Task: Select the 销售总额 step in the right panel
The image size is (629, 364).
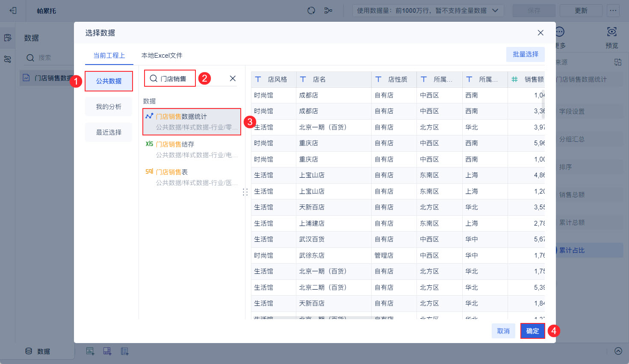Action: [589, 195]
